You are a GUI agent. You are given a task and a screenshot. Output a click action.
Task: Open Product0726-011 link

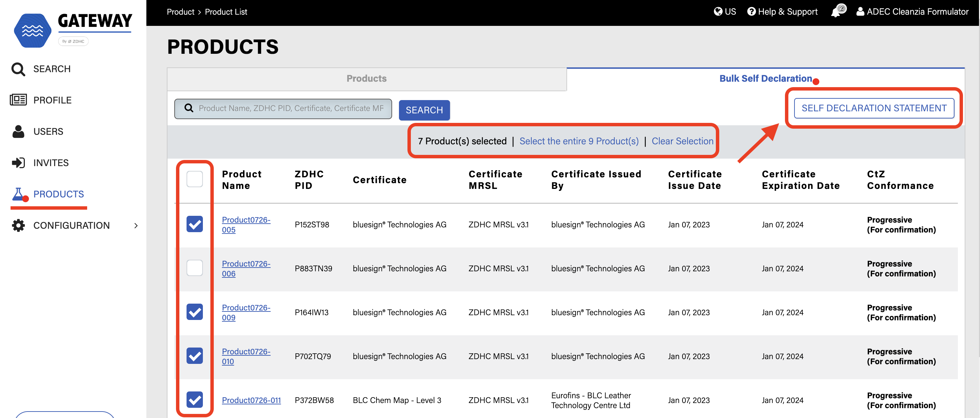point(251,400)
